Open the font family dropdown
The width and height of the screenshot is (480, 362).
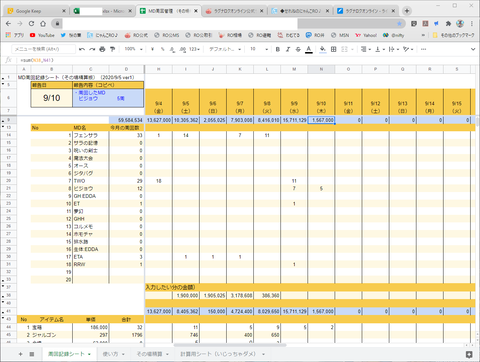point(225,49)
